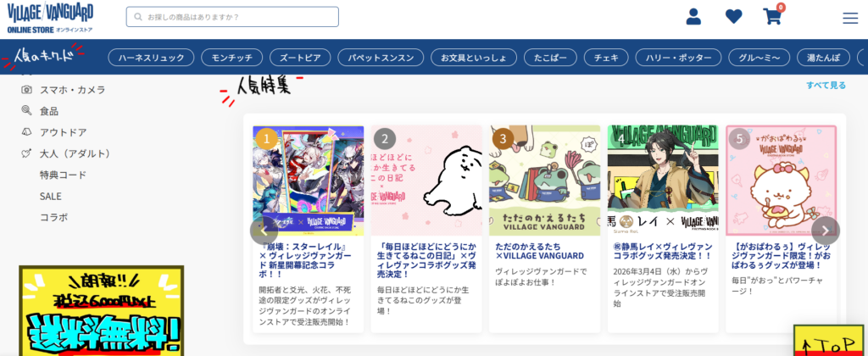This screenshot has width=868, height=356.
Task: Open the heart favorites icon
Action: pos(733,17)
